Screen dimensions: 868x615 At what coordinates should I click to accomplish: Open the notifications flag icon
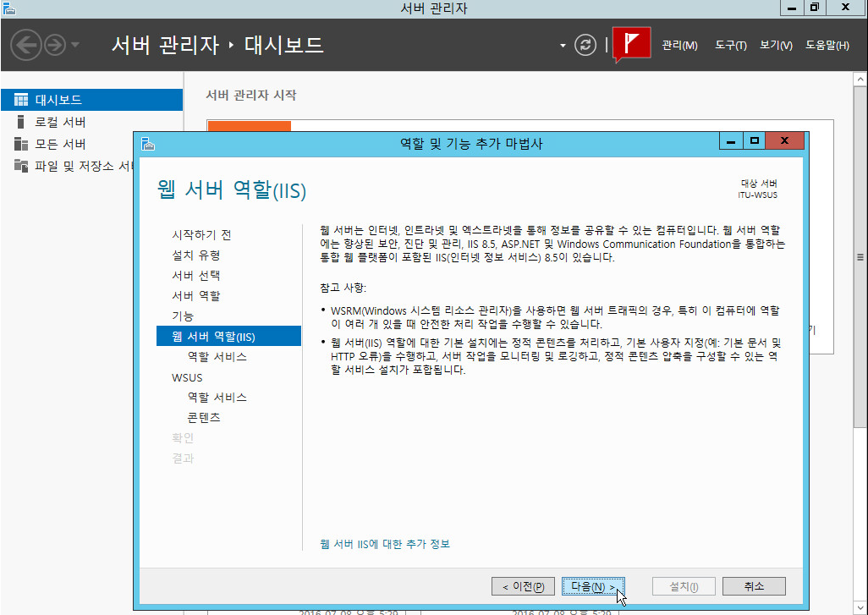pos(631,44)
